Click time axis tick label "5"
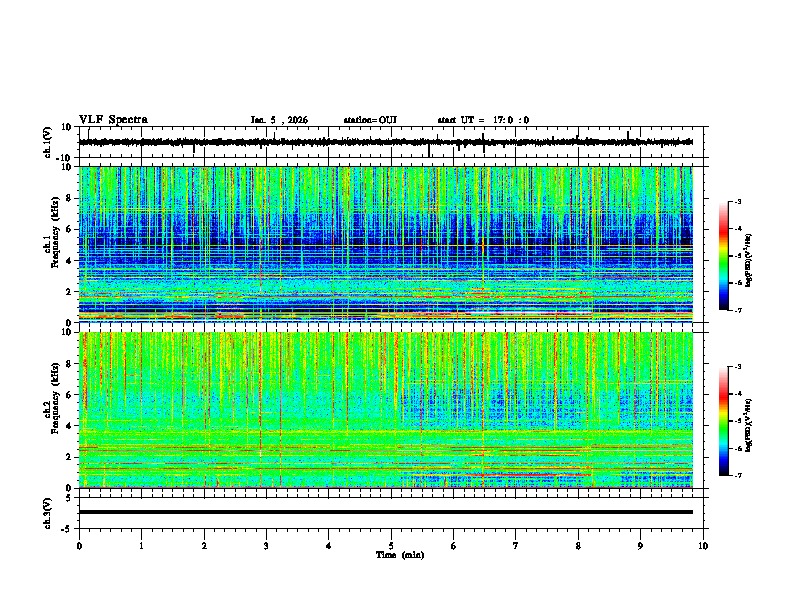Screen dimensions: 792x612 pyautogui.click(x=391, y=546)
